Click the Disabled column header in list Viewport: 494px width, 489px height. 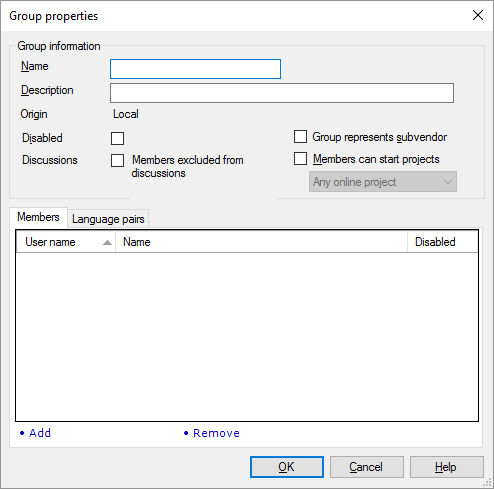point(442,242)
